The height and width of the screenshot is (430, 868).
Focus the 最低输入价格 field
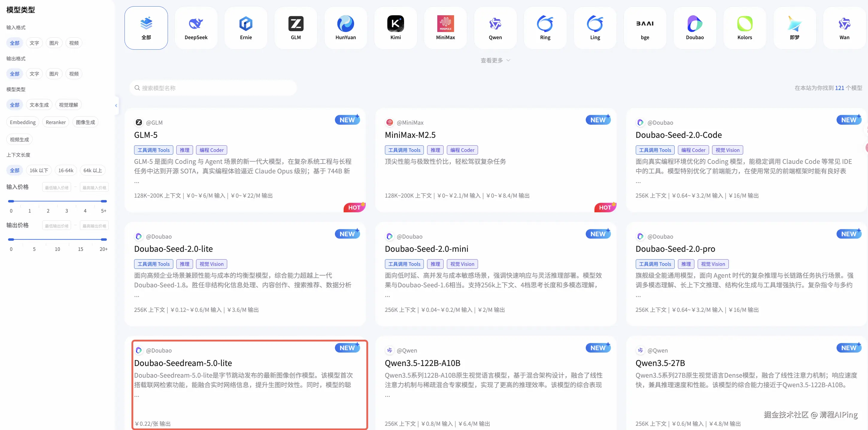point(57,187)
